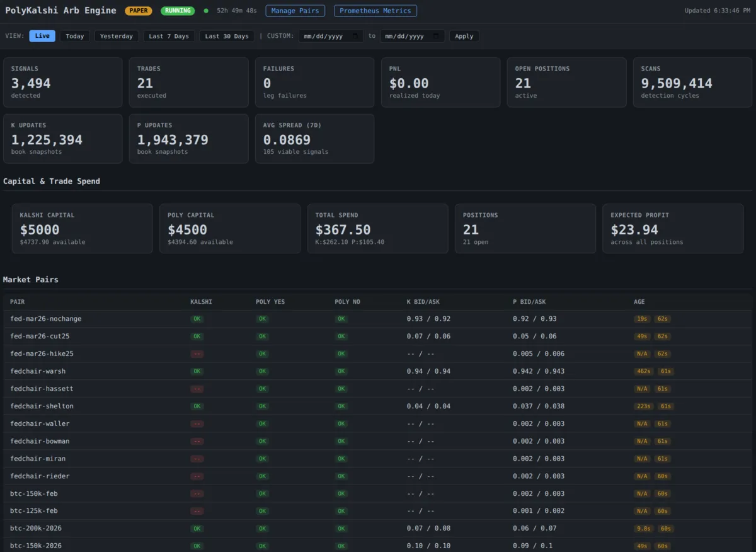The image size is (756, 552).
Task: Toggle the Poly No status for btc-125k-feb
Action: coord(341,511)
